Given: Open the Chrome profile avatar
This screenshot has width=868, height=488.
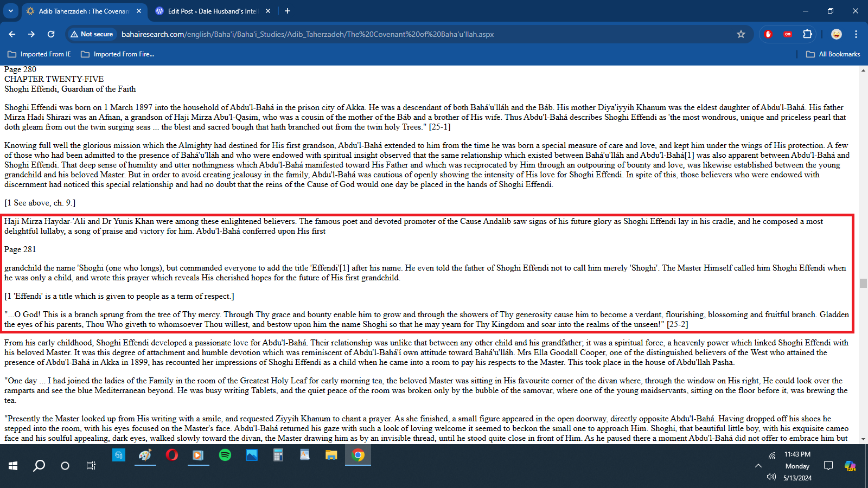Looking at the screenshot, I should point(836,34).
